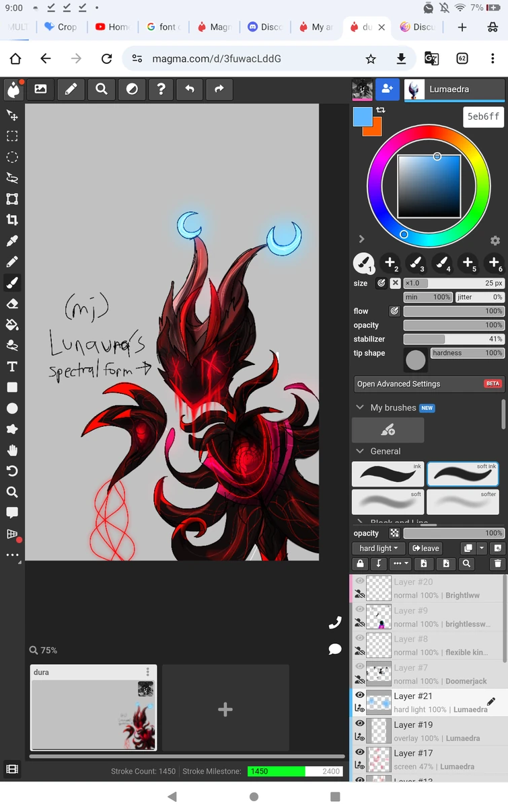508x812 pixels.
Task: Select the rotate view tool
Action: tap(12, 471)
